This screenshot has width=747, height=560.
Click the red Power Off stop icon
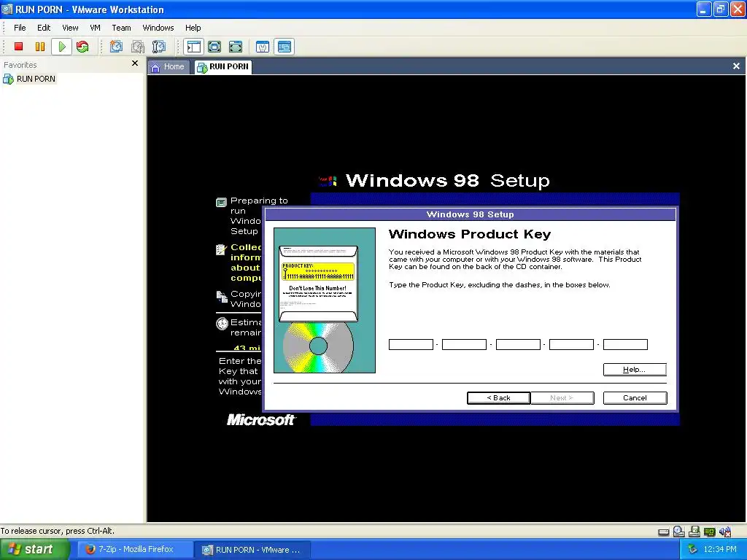[18, 47]
